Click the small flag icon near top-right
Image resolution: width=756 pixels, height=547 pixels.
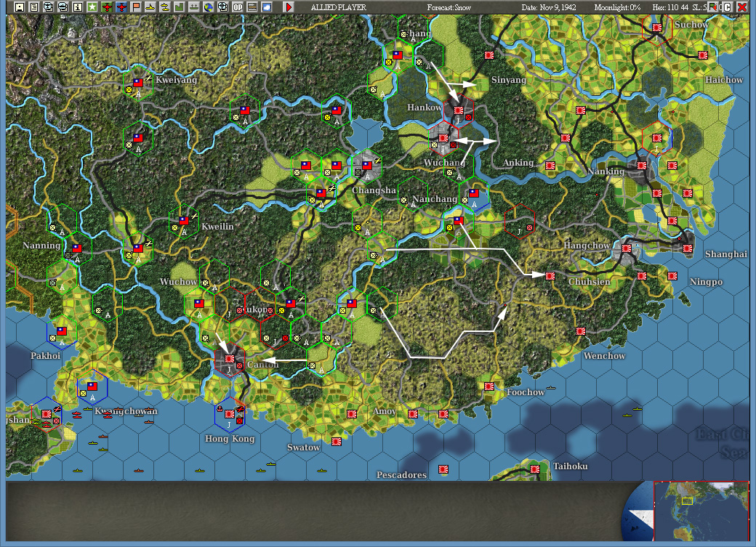[713, 7]
